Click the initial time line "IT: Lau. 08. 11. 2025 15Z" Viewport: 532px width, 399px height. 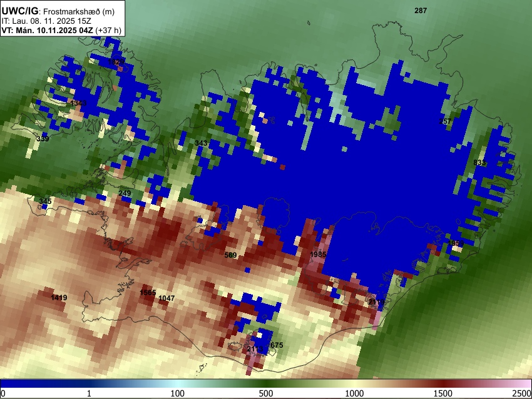coord(46,21)
